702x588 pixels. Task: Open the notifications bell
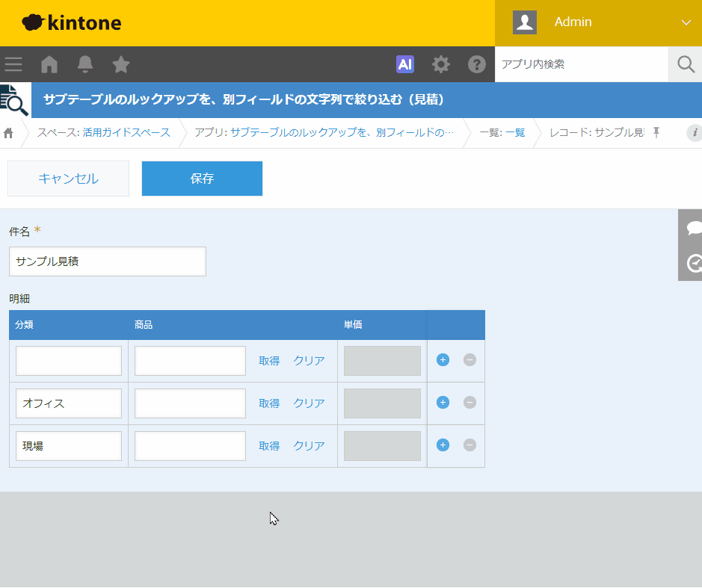pyautogui.click(x=85, y=64)
